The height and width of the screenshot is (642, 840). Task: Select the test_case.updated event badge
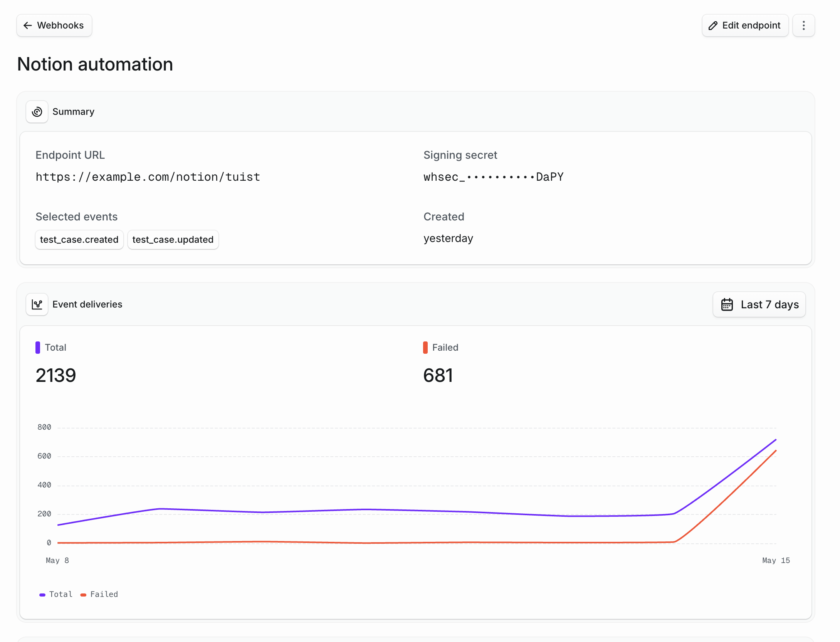[x=173, y=240]
